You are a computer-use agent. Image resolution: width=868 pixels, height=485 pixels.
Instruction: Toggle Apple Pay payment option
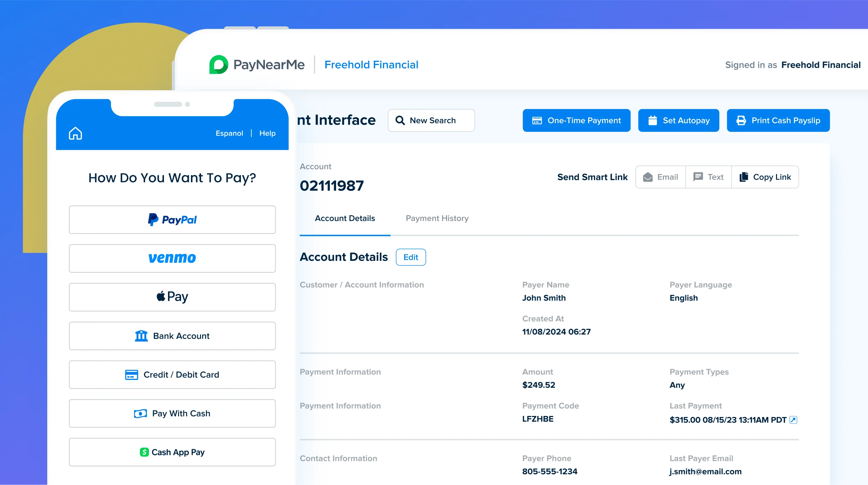point(172,296)
